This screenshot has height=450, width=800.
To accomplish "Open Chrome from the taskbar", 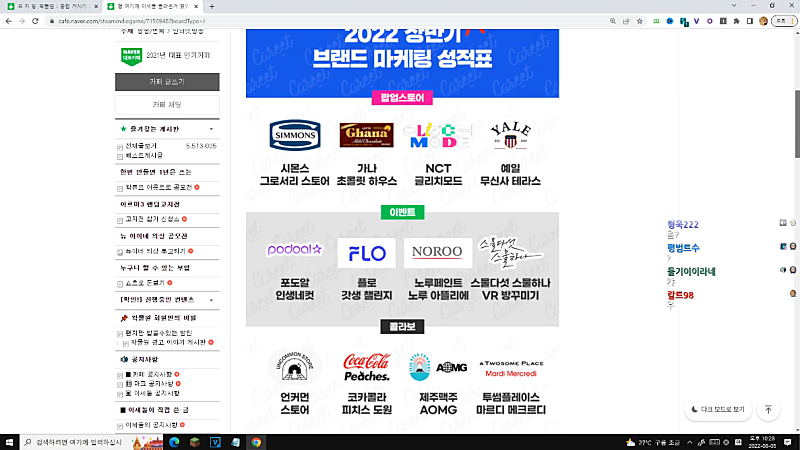I will click(x=256, y=442).
